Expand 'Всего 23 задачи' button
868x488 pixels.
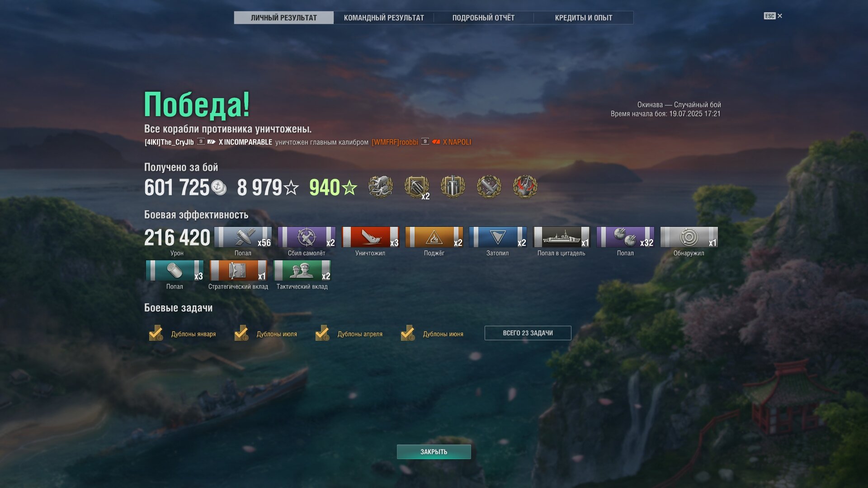(x=528, y=333)
